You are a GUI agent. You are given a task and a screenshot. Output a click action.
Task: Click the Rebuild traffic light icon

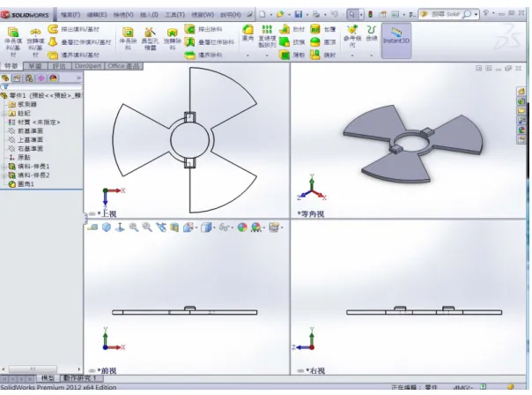click(x=371, y=14)
